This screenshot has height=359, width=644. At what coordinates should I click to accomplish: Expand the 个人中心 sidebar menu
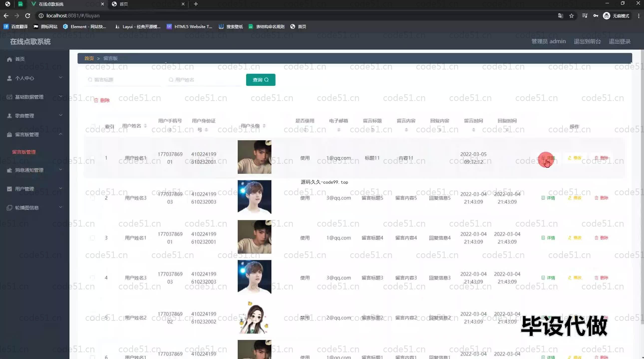tap(35, 78)
